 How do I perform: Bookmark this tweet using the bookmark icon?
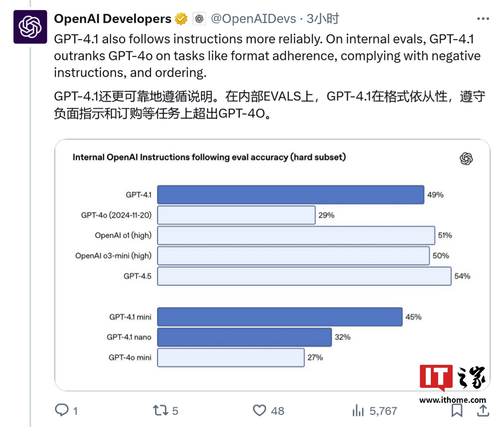[457, 411]
